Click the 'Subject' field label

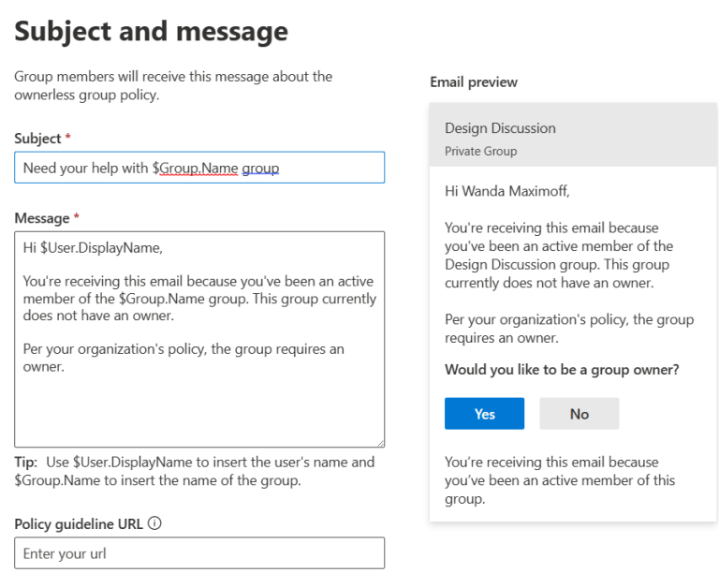tap(37, 139)
